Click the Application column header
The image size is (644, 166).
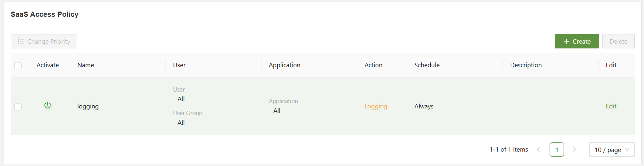(284, 65)
